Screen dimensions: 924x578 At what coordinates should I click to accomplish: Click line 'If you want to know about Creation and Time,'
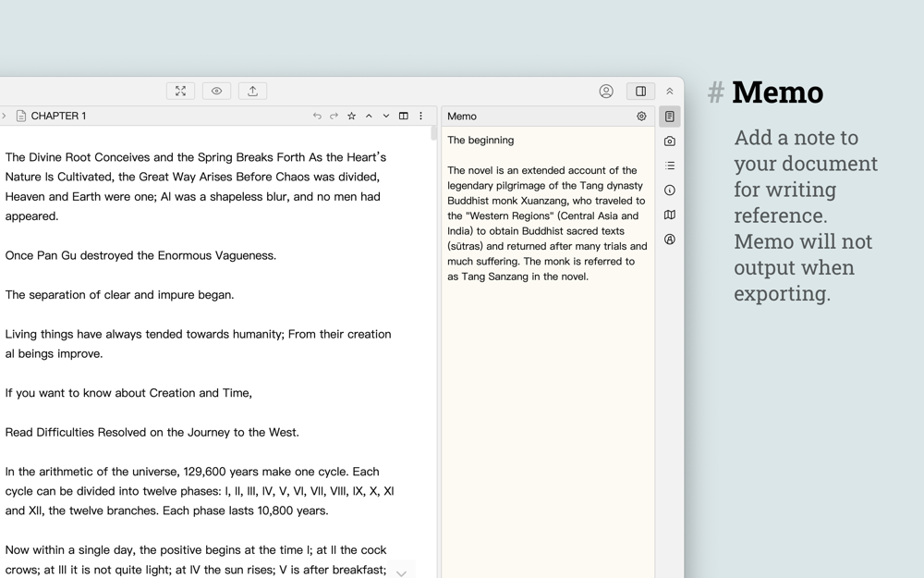click(128, 393)
